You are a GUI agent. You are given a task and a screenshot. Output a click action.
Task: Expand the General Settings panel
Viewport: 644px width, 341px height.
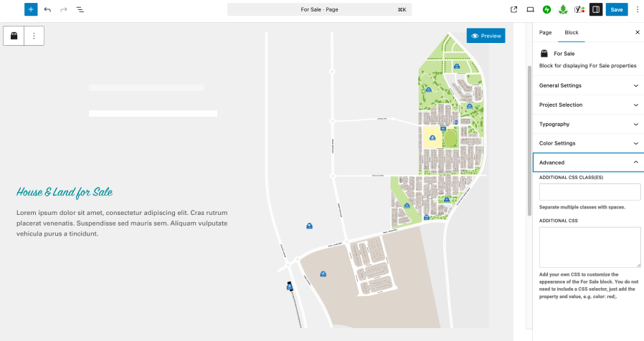[588, 85]
